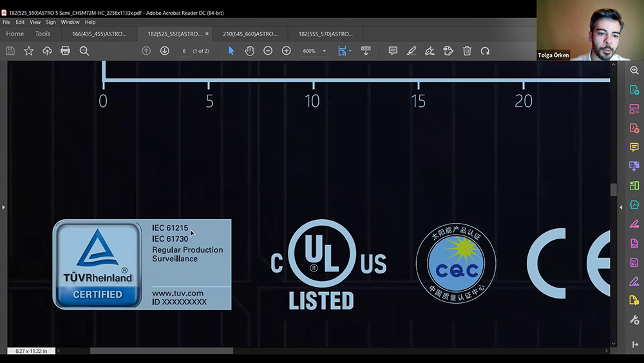Click the scroll up arrow
This screenshot has width=644, height=363.
click(613, 64)
